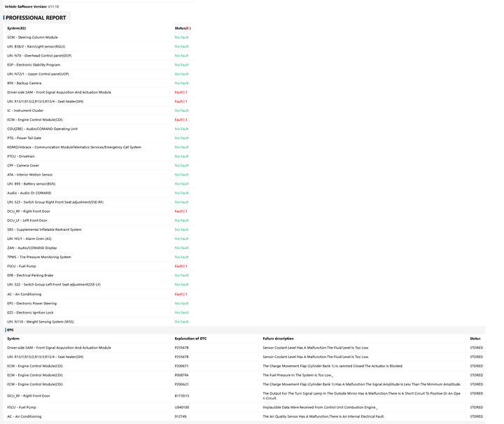Click PTCU - Drivetrain row

(x=21, y=157)
